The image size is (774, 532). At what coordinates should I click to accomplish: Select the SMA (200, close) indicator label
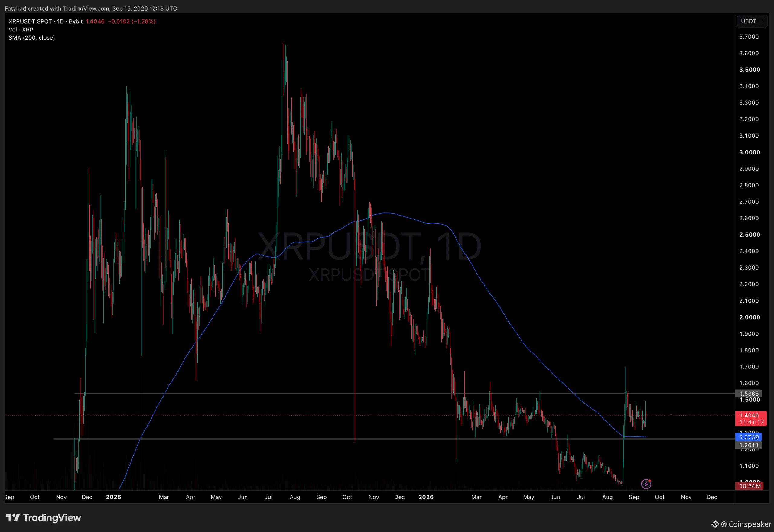point(32,38)
